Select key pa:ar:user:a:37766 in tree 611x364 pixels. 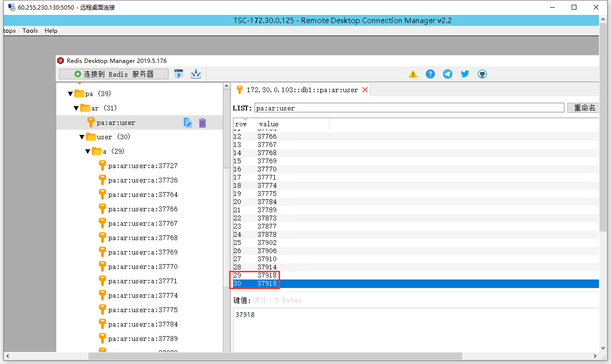point(143,209)
